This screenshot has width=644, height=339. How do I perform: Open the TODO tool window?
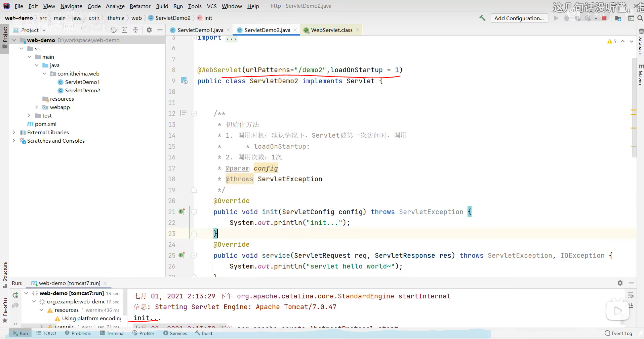[x=46, y=333]
